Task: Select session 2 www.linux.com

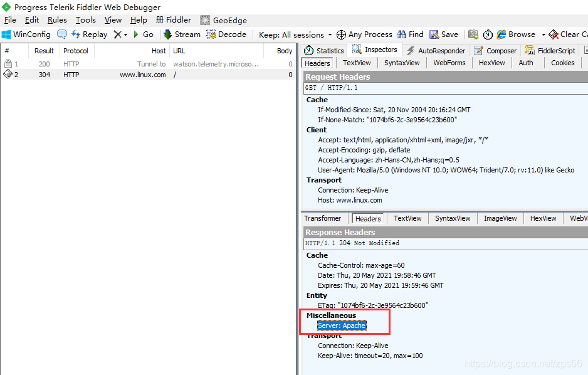Action: coord(148,75)
